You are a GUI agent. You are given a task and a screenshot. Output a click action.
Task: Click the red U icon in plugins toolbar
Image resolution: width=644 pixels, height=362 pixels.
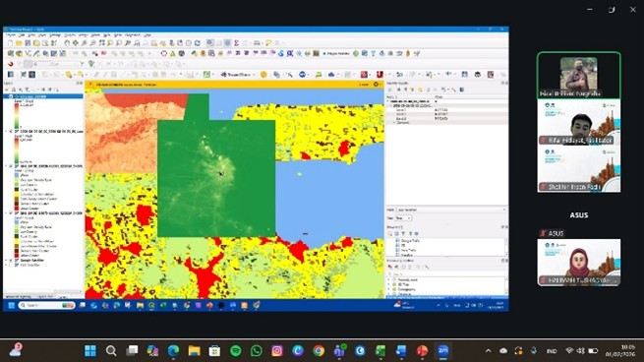tap(380, 75)
